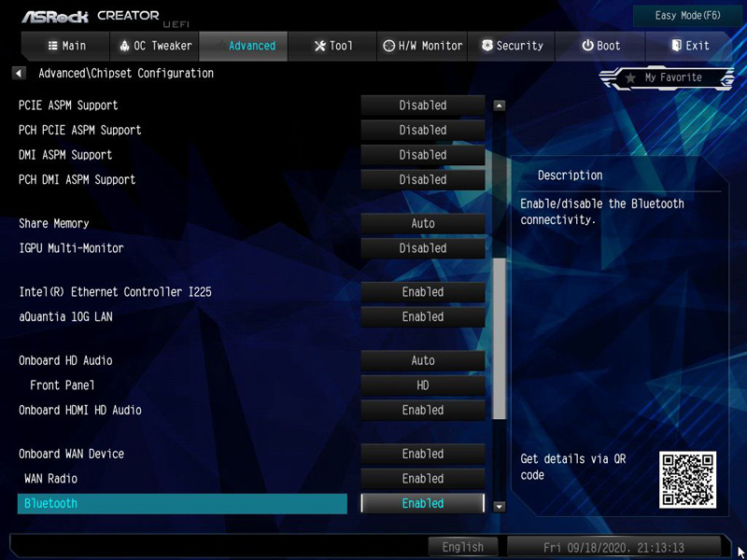Open My Favorite list
This screenshot has height=560, width=747.
tap(667, 77)
